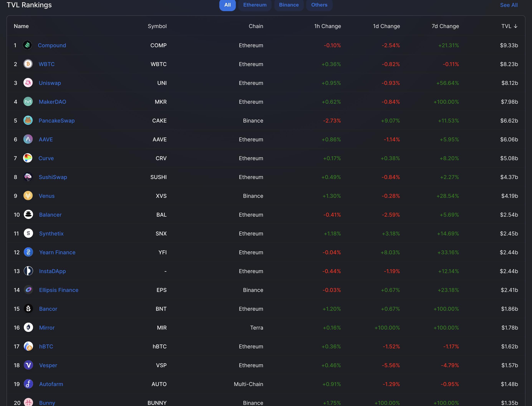
Task: Open the Ellipsis Finance protocol link
Action: (x=59, y=290)
